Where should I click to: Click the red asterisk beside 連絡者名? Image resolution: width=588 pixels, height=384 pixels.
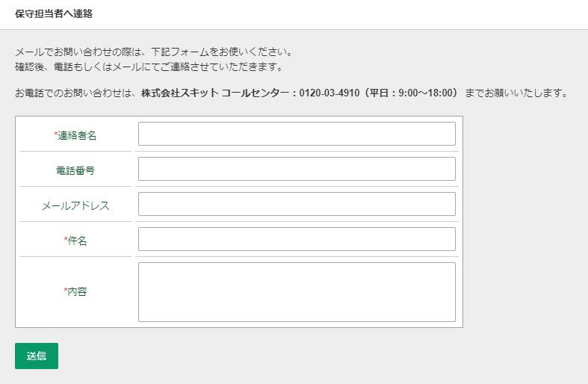click(x=56, y=134)
